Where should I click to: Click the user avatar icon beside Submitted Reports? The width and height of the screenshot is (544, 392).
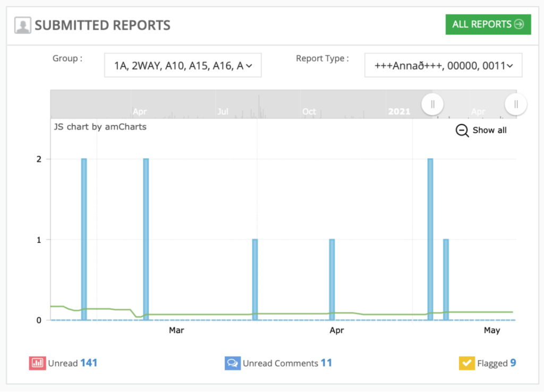point(23,25)
